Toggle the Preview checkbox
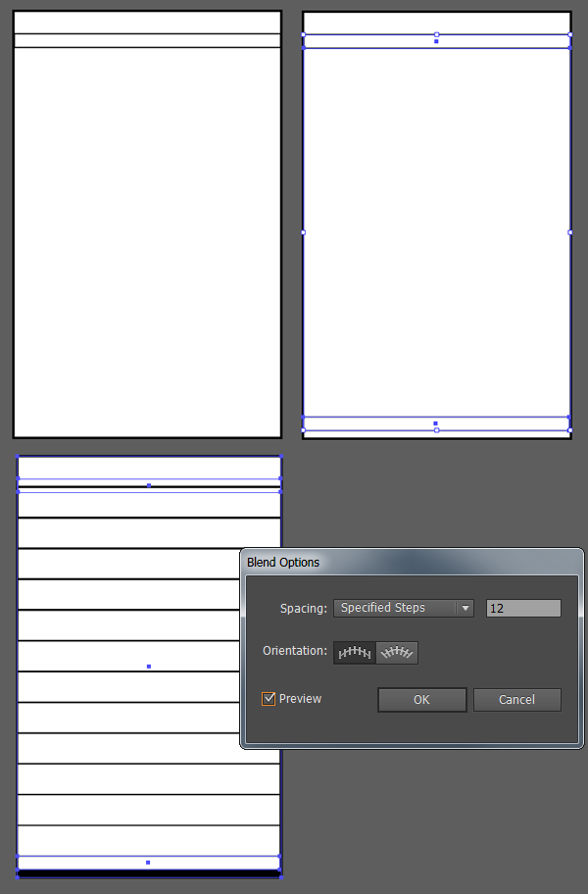The width and height of the screenshot is (588, 894). click(269, 699)
